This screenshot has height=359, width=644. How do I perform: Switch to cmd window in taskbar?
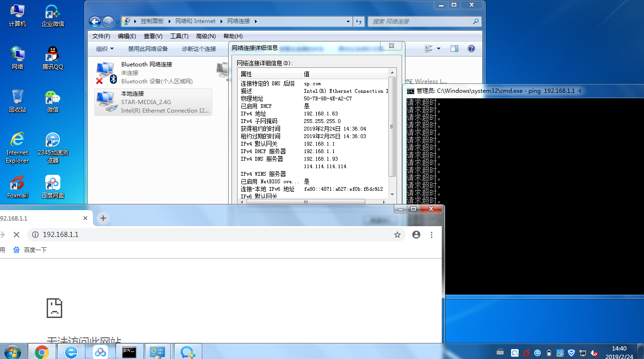coord(129,351)
